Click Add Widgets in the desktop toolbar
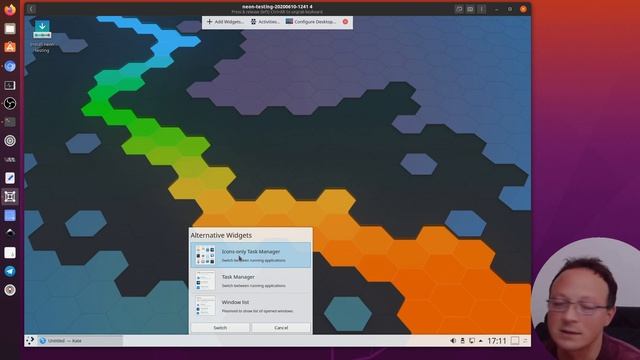The image size is (640, 360). pos(225,22)
